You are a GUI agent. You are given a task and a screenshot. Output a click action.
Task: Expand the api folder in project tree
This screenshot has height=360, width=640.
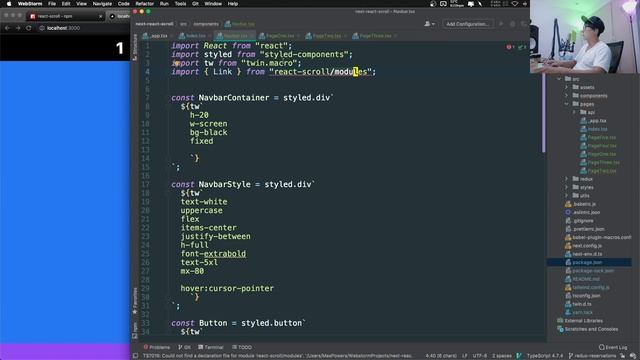tap(574, 112)
